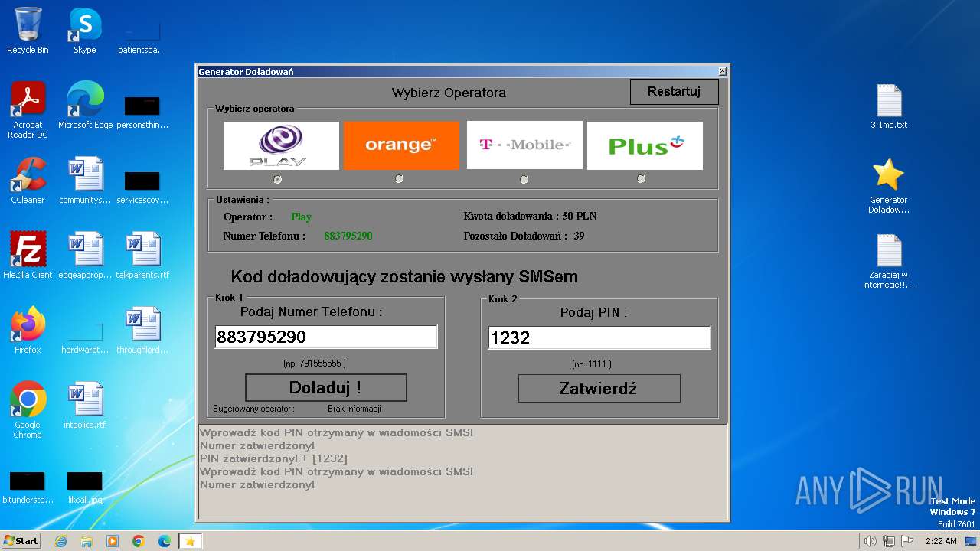Choose the radio button under Play
Viewport: 980px width, 551px height.
click(277, 179)
